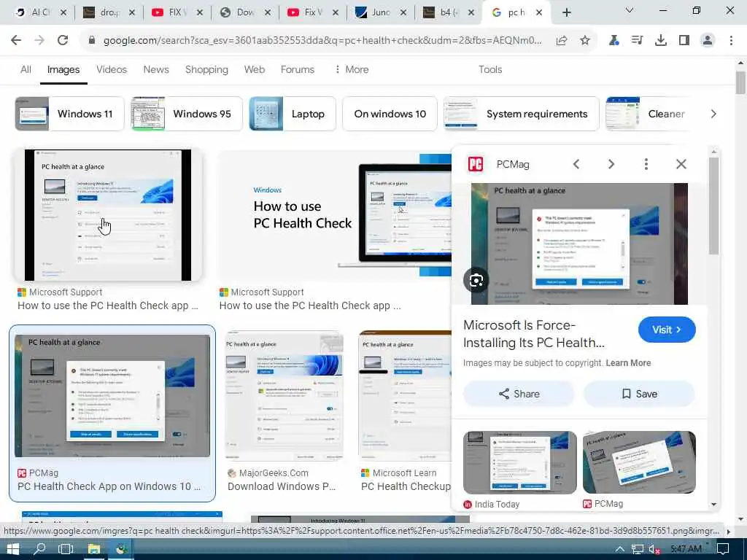
Task: Switch to the Videos results tab
Action: (x=112, y=69)
